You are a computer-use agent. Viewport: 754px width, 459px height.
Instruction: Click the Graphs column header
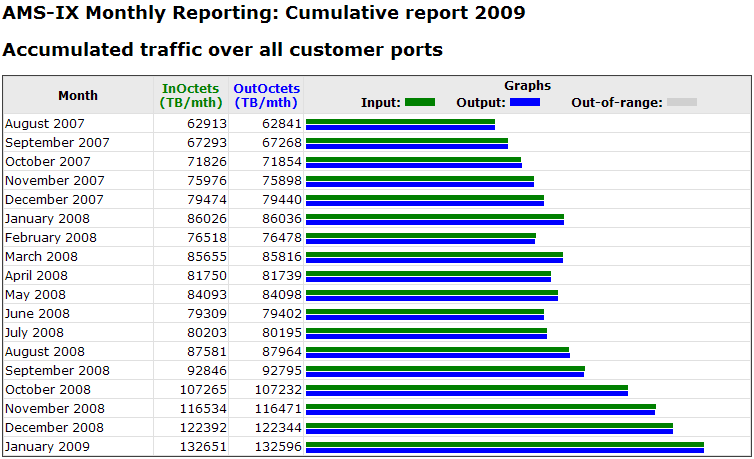tap(528, 86)
